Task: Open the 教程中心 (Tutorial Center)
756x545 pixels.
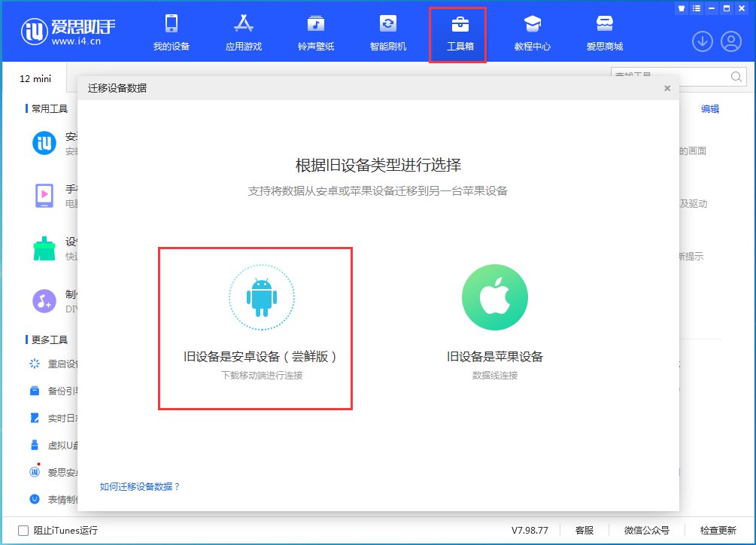Action: click(532, 33)
